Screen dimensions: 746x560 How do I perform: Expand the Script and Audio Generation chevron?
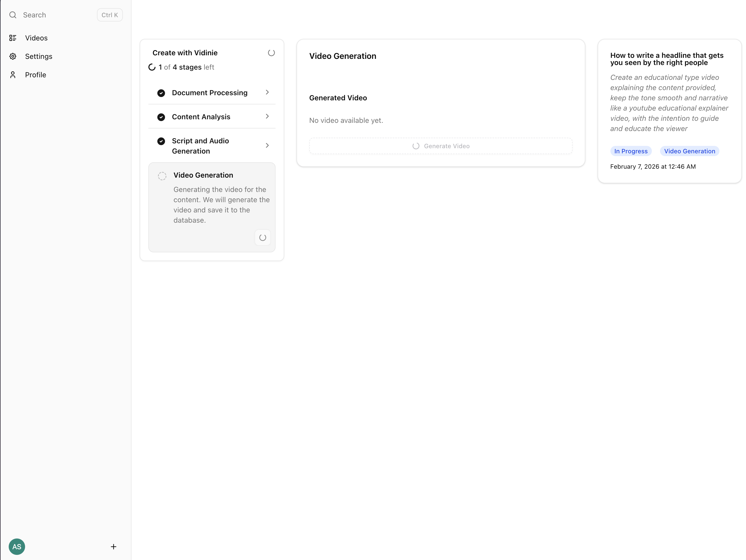[267, 145]
